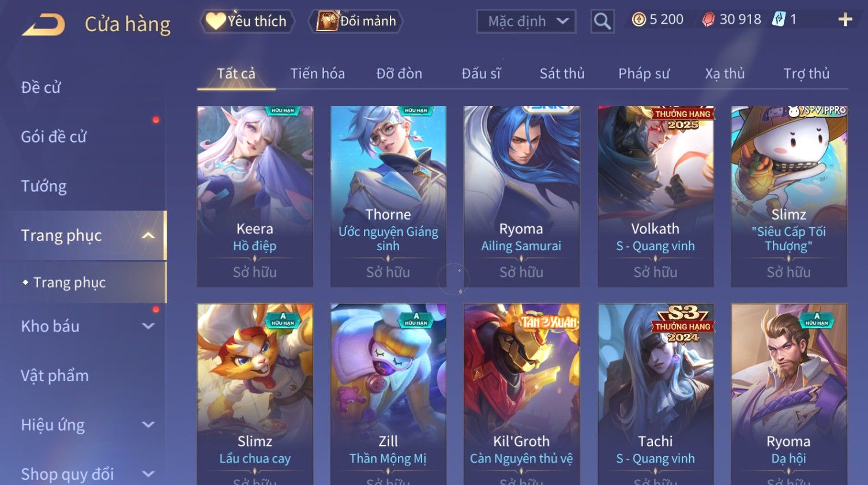The height and width of the screenshot is (485, 868).
Task: Open Tướng in the sidebar
Action: 44,186
